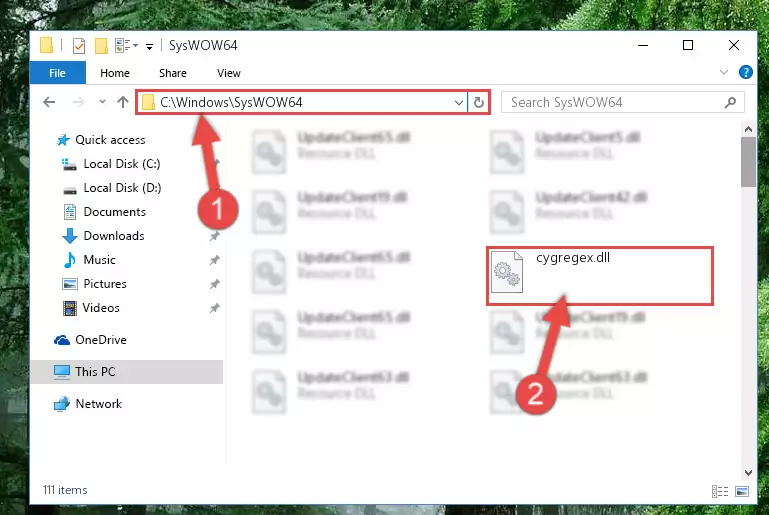Click the address bar path C:\Windows\SysWOW64

(x=231, y=103)
